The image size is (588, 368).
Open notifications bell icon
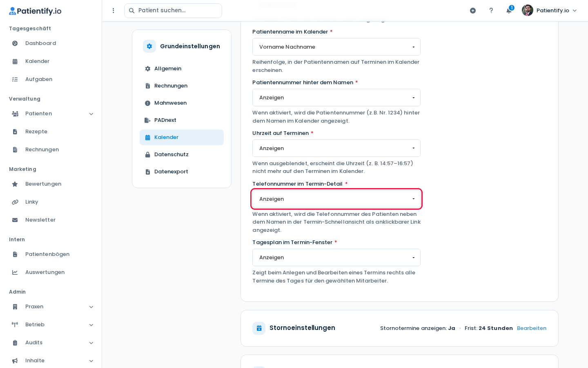click(x=509, y=11)
